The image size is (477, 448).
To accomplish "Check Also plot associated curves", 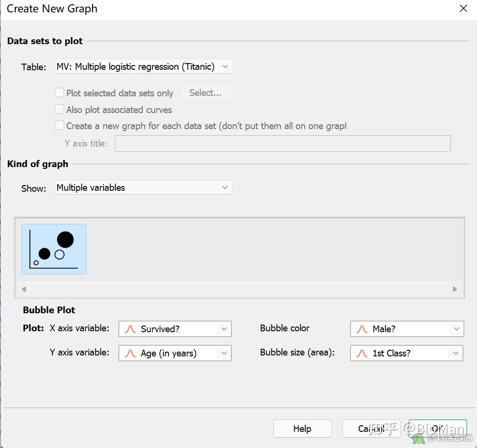I will coord(59,109).
